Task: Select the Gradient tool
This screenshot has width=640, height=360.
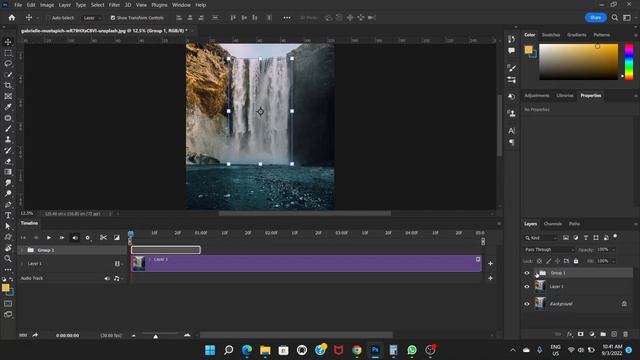Action: coord(8,172)
